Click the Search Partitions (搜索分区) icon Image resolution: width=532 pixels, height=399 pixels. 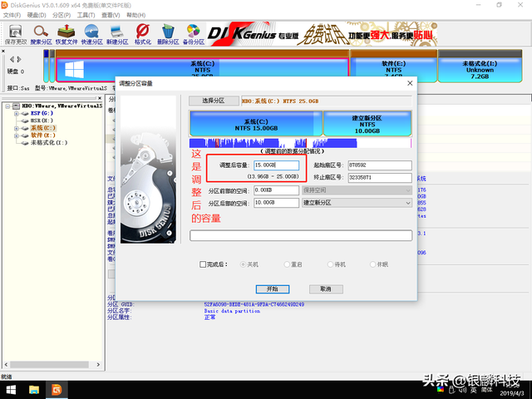(x=41, y=34)
